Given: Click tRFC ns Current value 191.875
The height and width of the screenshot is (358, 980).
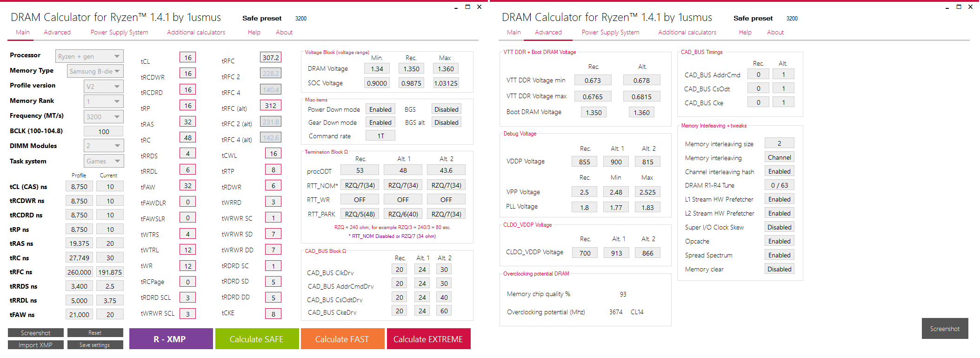Looking at the screenshot, I should point(110,272).
